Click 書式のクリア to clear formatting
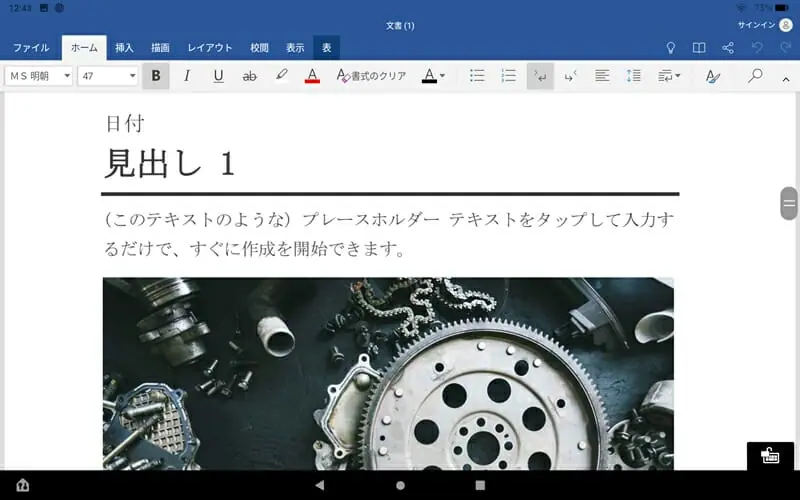This screenshot has width=800, height=500. (x=371, y=76)
